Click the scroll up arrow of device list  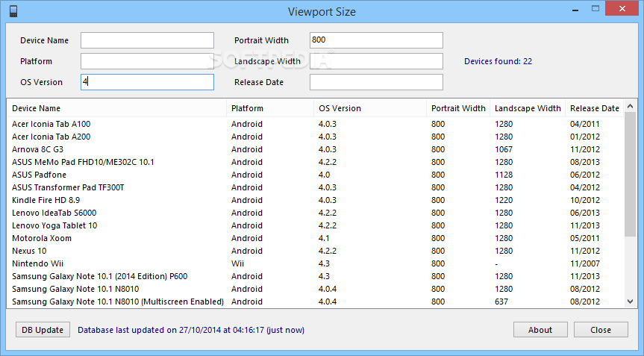[x=631, y=106]
